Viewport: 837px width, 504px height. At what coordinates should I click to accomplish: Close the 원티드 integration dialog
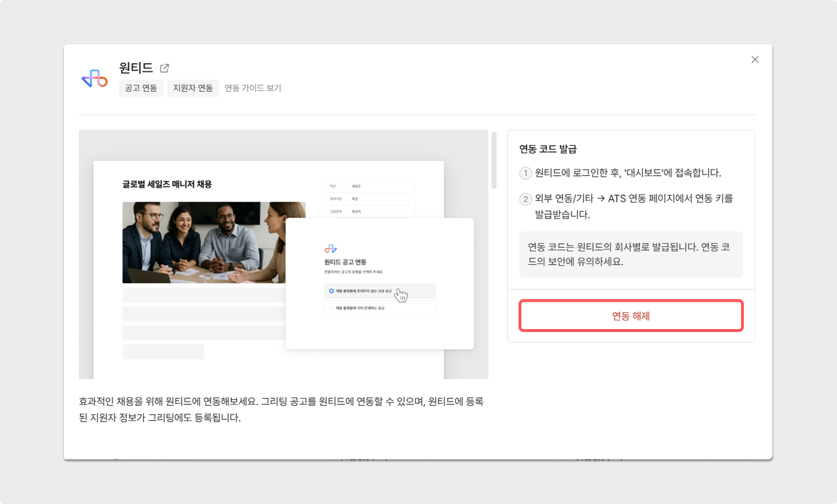[x=755, y=60]
